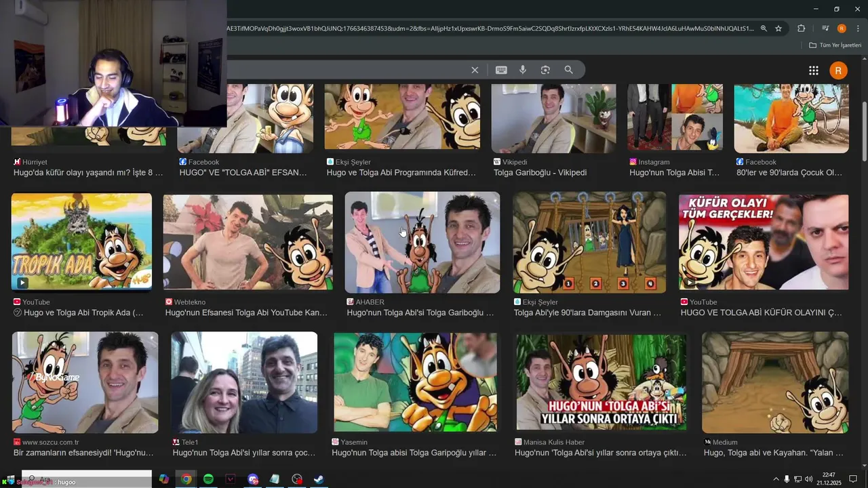Open Copilot from the taskbar
The height and width of the screenshot is (488, 868).
(x=164, y=479)
